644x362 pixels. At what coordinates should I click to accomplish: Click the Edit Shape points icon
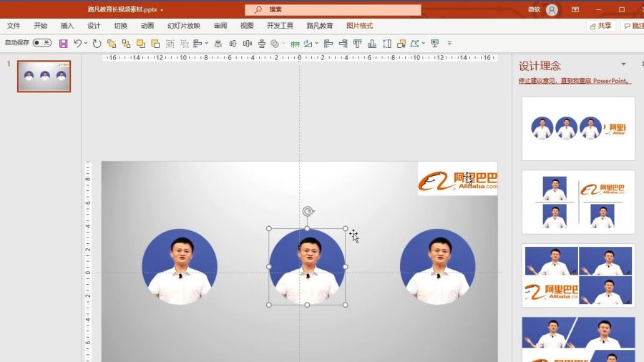(x=414, y=44)
